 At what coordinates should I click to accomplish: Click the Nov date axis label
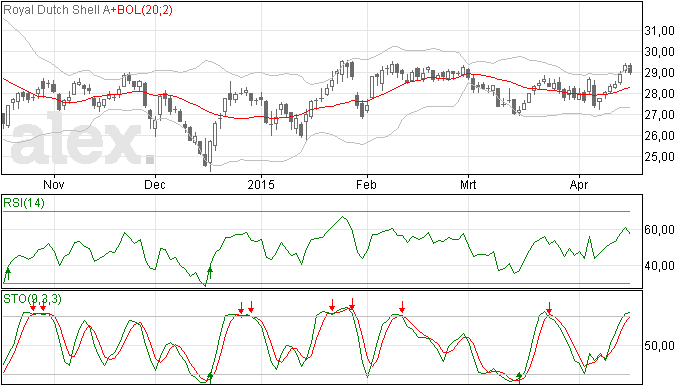(x=54, y=184)
